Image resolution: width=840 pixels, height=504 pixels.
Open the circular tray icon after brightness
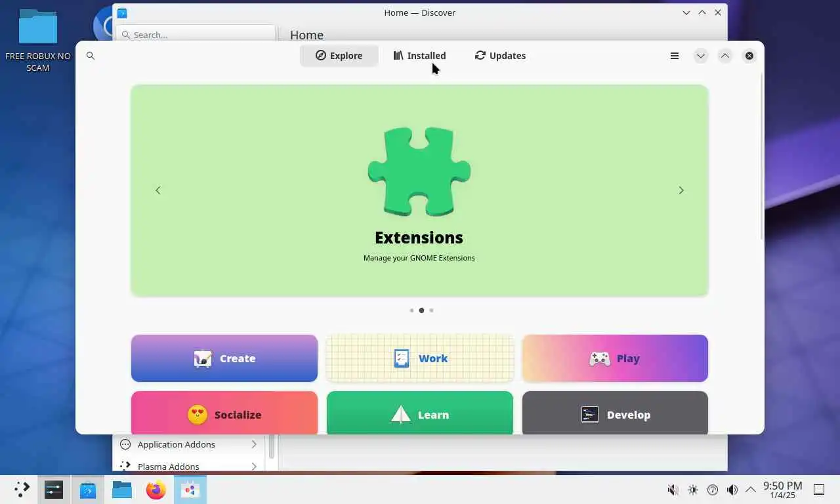tap(713, 490)
